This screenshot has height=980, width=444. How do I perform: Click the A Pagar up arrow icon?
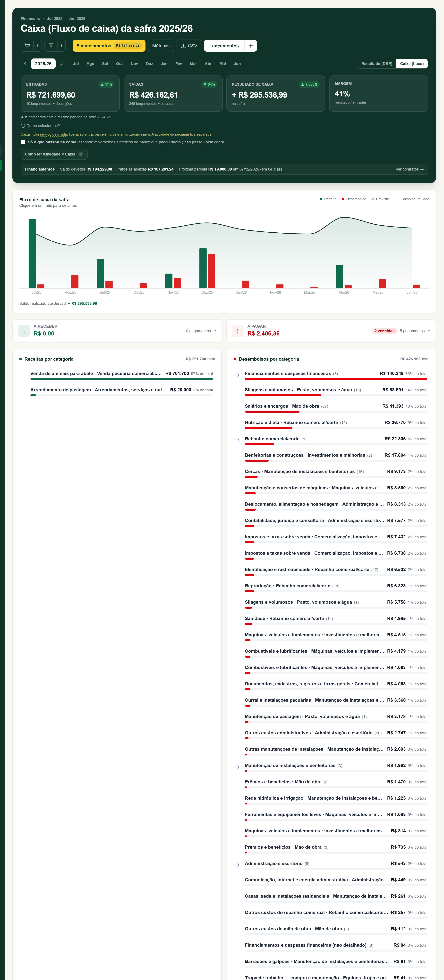click(238, 331)
